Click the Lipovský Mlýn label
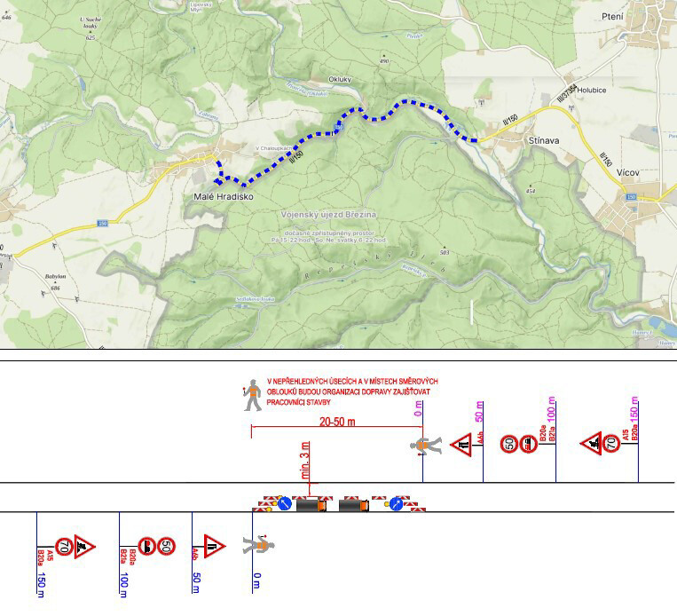677x616 pixels. [x=201, y=7]
